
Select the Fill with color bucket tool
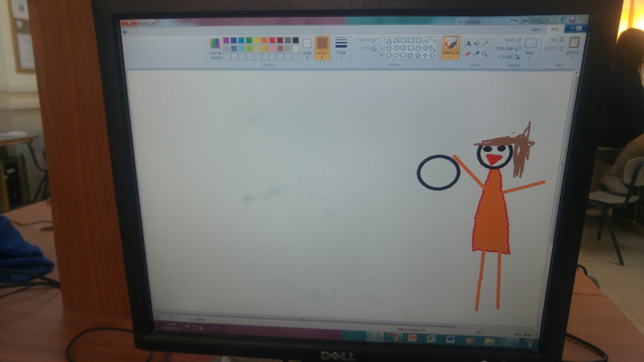pyautogui.click(x=477, y=43)
